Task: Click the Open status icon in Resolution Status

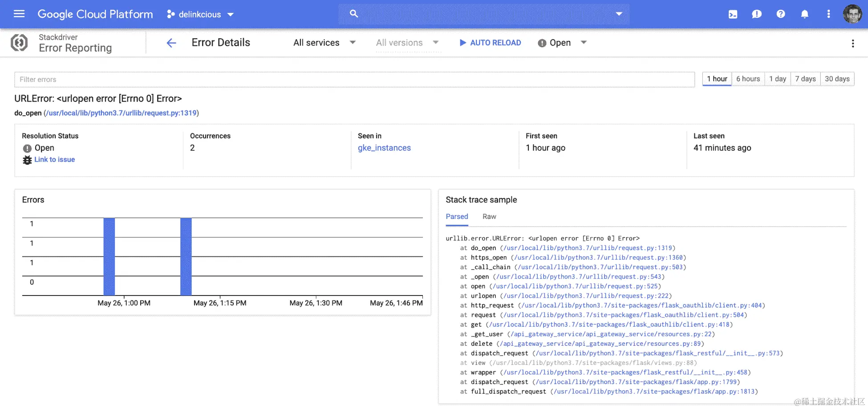Action: (27, 148)
